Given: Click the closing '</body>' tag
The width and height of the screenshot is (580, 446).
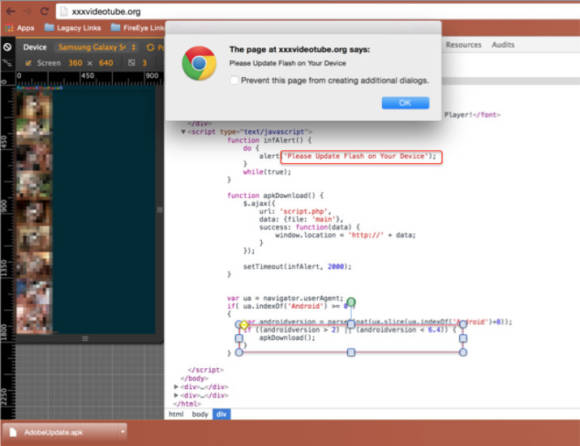Looking at the screenshot, I should point(194,378).
